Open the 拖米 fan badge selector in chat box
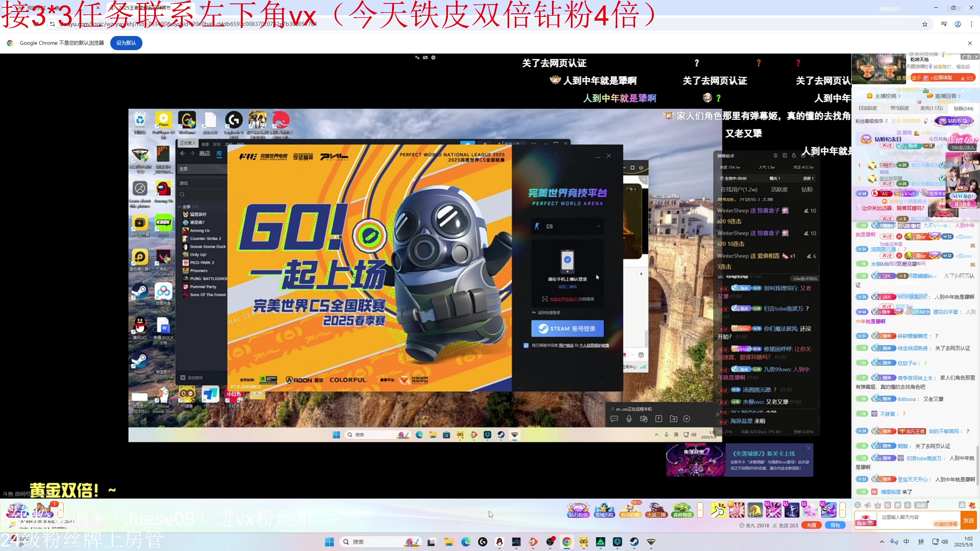This screenshot has height=551, width=980. click(x=866, y=520)
